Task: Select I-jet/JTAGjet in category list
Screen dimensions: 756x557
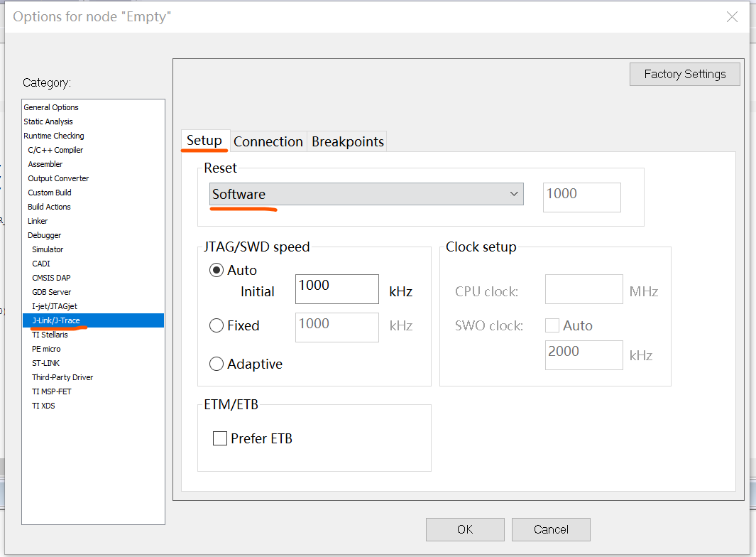Action: 55,306
